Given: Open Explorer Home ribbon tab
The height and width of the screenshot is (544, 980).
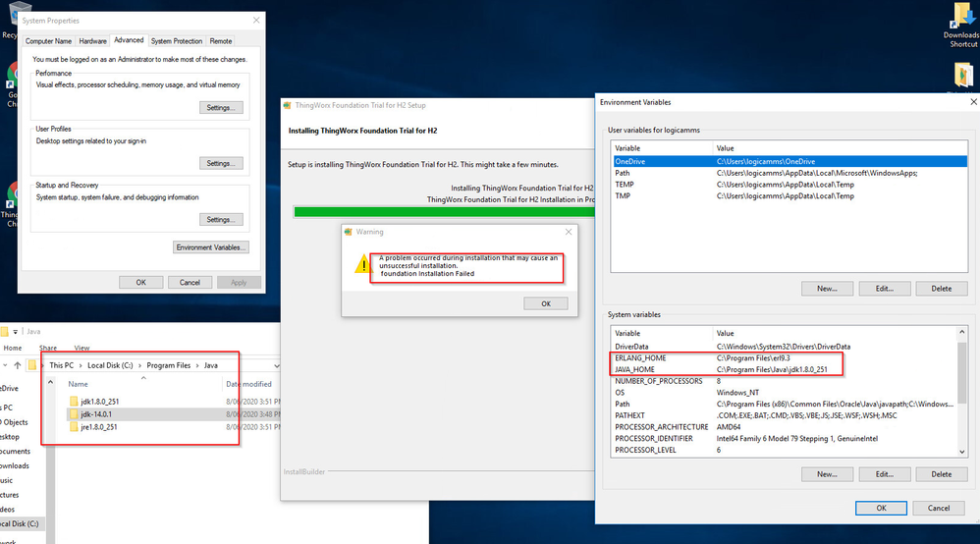Looking at the screenshot, I should click(x=13, y=348).
